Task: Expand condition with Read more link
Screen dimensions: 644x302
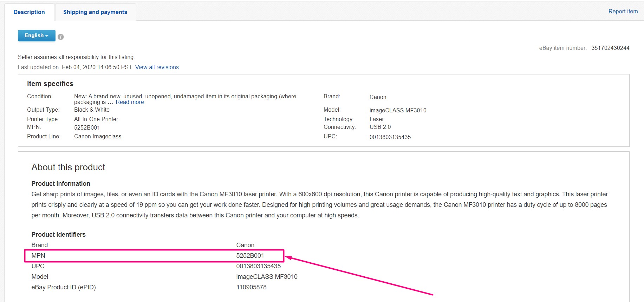Action: [130, 102]
